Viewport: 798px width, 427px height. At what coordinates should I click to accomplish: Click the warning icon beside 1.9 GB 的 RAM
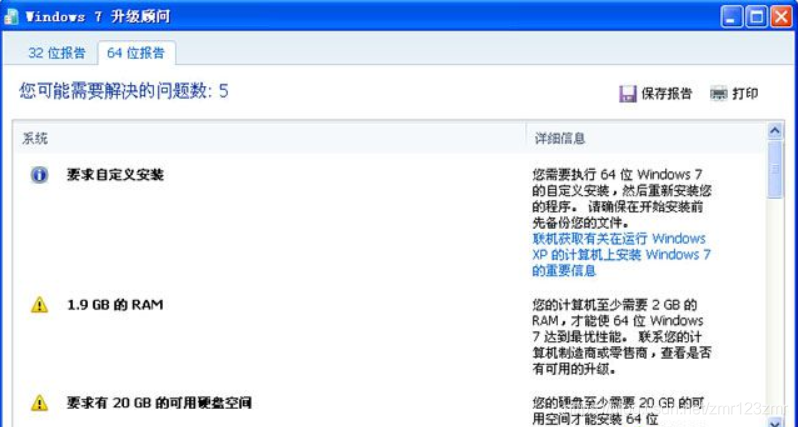(x=39, y=305)
